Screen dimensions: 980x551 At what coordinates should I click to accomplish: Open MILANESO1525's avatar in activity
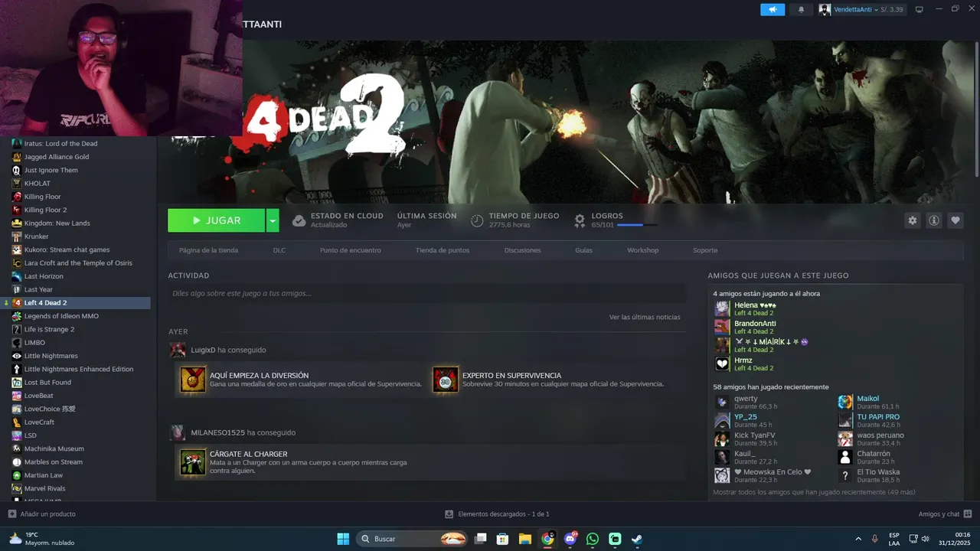coord(178,432)
